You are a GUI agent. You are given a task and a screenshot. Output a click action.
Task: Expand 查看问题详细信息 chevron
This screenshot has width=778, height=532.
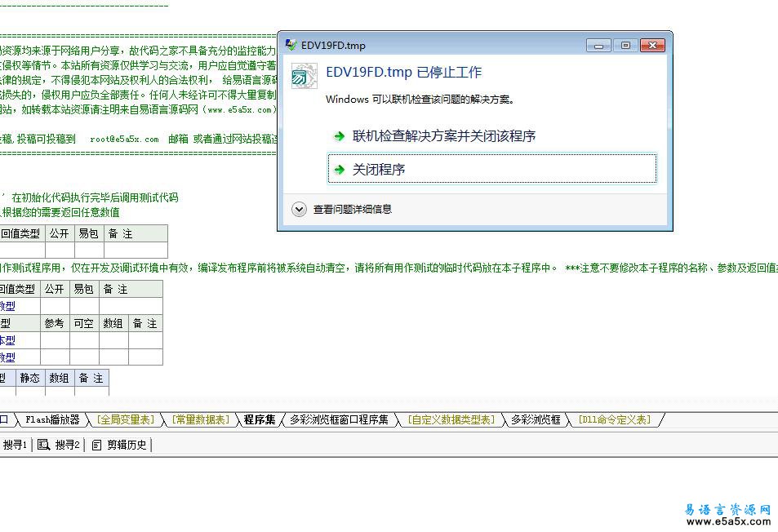point(299,209)
